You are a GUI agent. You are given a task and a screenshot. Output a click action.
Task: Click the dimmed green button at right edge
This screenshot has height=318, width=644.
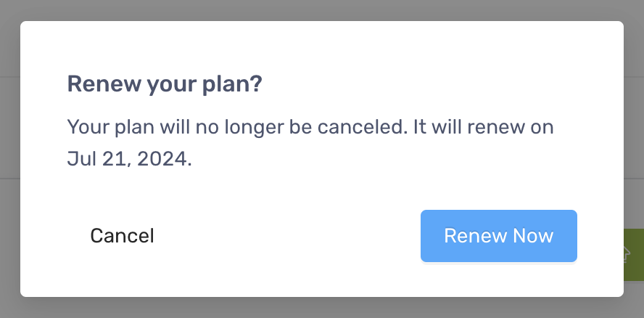[x=634, y=255]
